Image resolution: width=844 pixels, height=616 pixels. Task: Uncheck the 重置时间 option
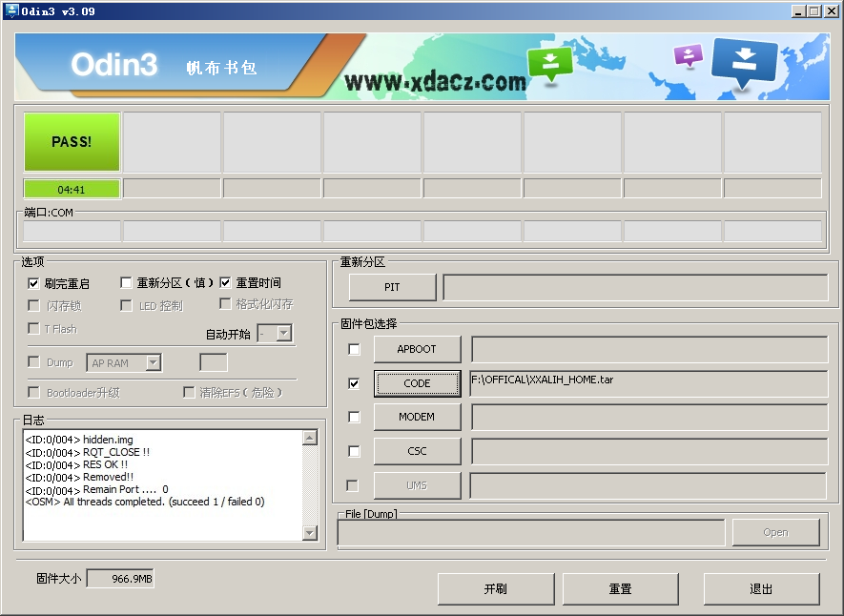coord(225,282)
